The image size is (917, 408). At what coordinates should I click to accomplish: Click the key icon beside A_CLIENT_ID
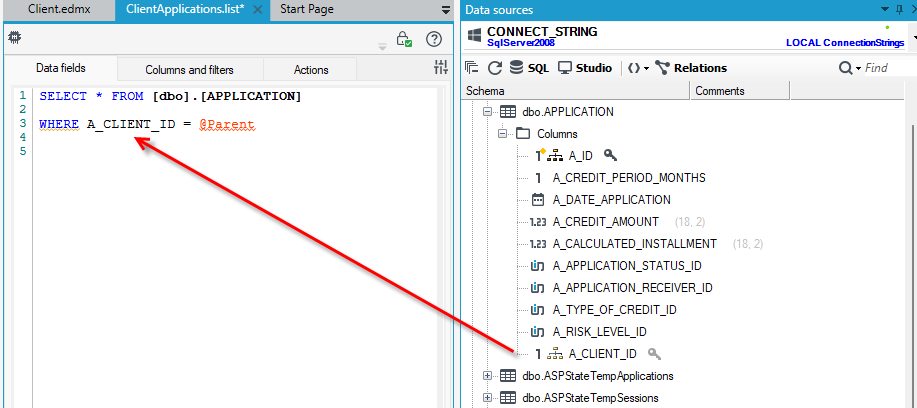pyautogui.click(x=654, y=354)
